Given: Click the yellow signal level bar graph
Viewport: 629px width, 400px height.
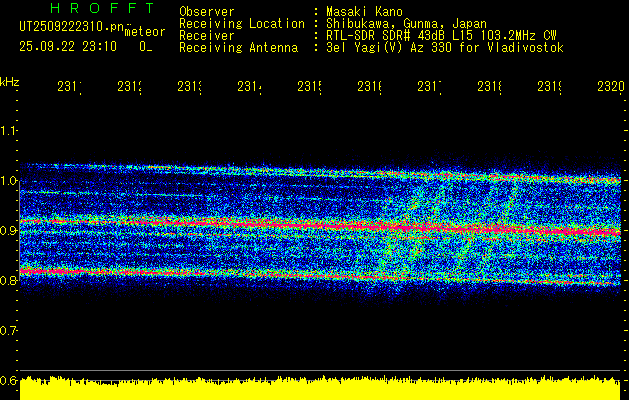Looking at the screenshot, I should [x=320, y=388].
